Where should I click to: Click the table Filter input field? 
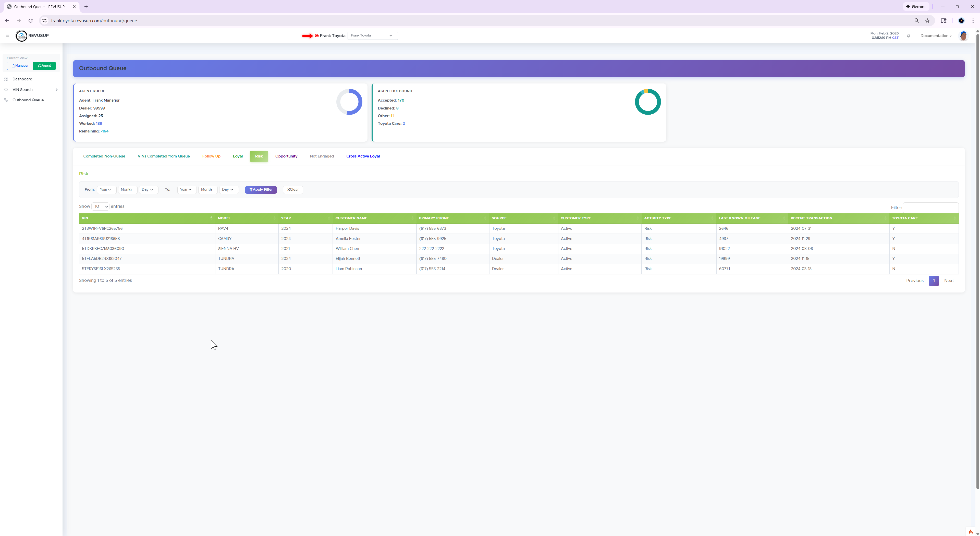[930, 208]
